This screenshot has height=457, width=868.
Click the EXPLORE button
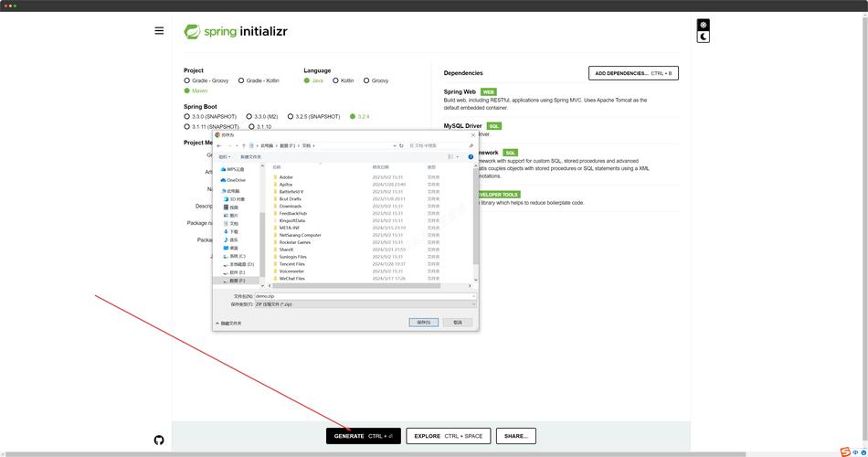click(x=449, y=436)
